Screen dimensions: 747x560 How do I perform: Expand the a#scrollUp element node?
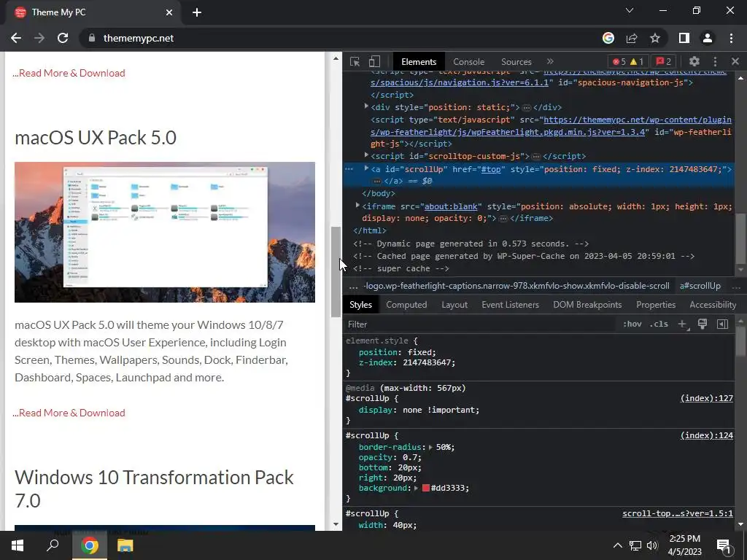[x=366, y=168]
